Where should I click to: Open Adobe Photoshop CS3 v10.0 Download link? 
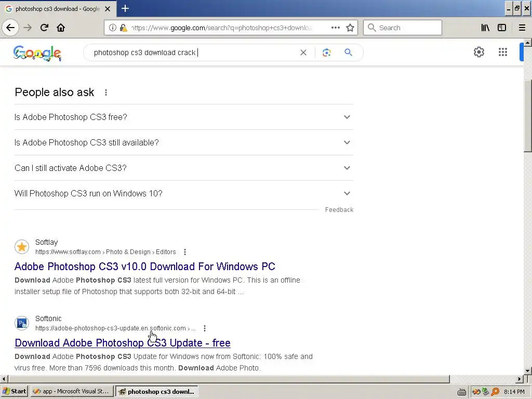tap(144, 267)
